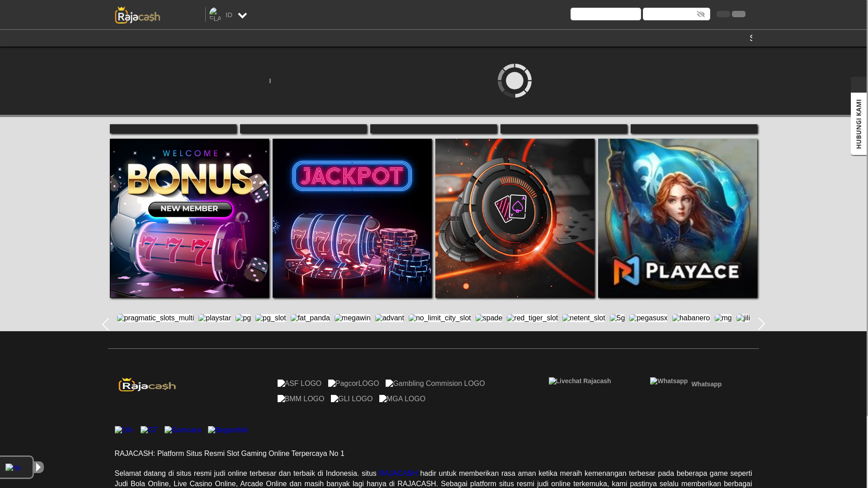Select the no_limit_city_slot provider
Screen dimensions: 868x488
point(440,318)
